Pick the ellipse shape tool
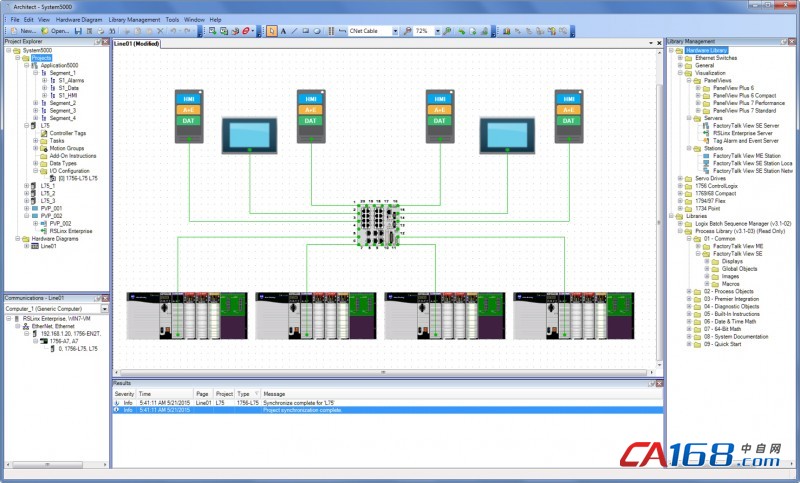800x483 pixels. (317, 31)
